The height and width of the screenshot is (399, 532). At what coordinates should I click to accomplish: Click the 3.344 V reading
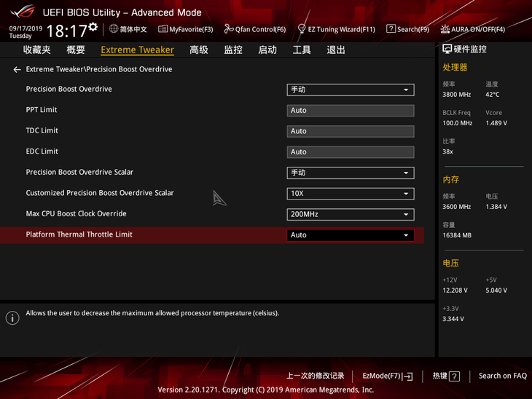point(453,319)
